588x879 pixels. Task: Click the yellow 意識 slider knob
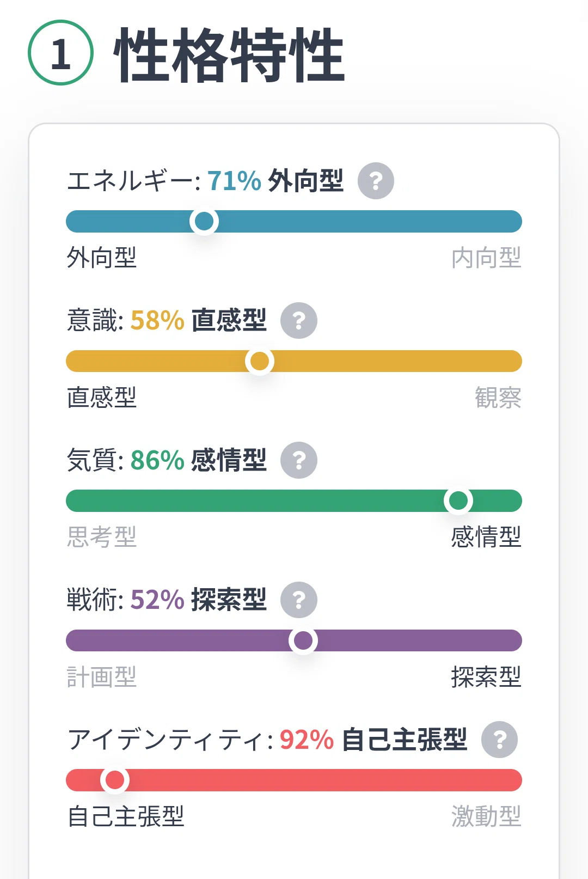coord(260,361)
